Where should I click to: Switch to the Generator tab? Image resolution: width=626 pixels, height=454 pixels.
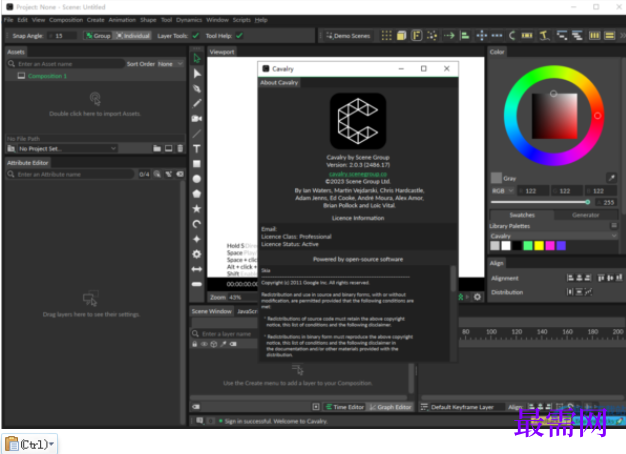click(x=585, y=215)
